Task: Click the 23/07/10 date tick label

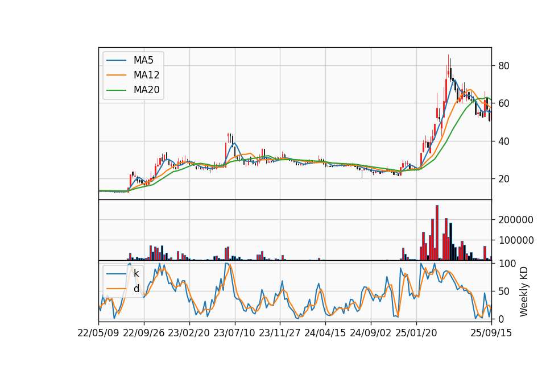Action: pyautogui.click(x=234, y=333)
